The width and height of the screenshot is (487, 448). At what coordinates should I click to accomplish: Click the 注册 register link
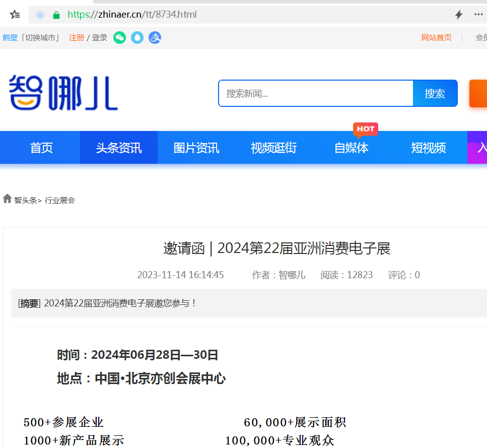[77, 38]
